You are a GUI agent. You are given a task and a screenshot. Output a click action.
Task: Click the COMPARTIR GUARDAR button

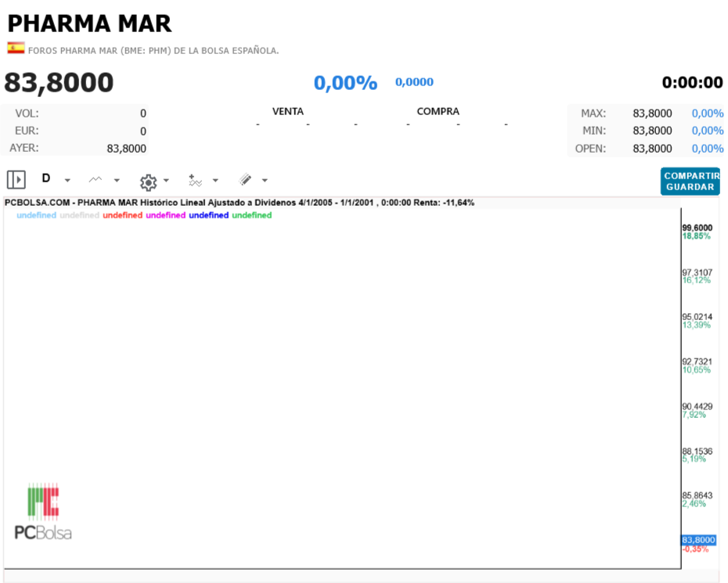(690, 182)
